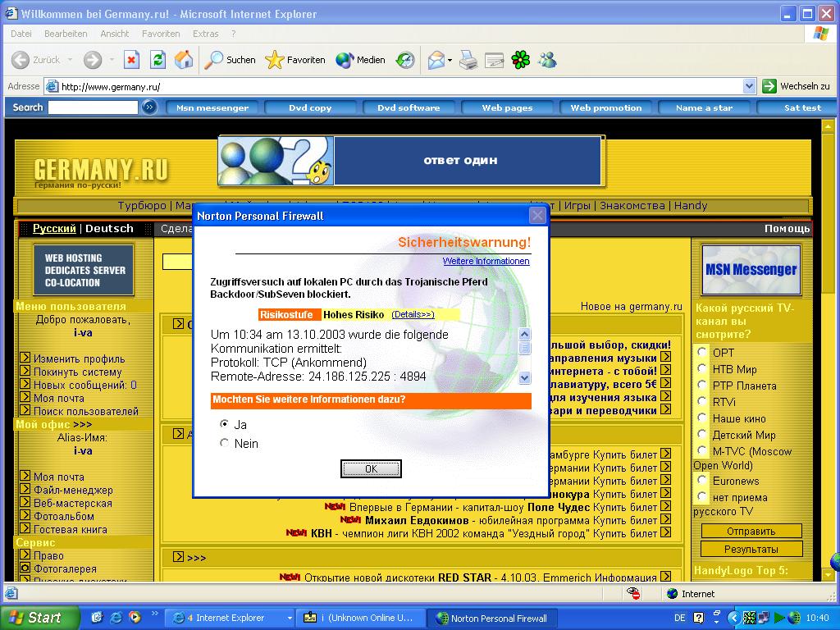Open the risk Details>> link
Image resolution: width=840 pixels, height=630 pixels.
point(413,314)
